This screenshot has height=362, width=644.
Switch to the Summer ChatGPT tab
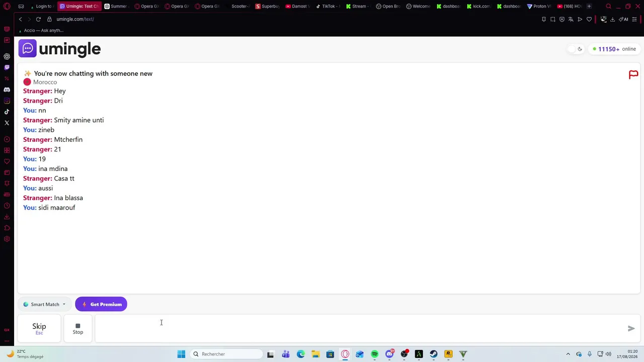116,7
